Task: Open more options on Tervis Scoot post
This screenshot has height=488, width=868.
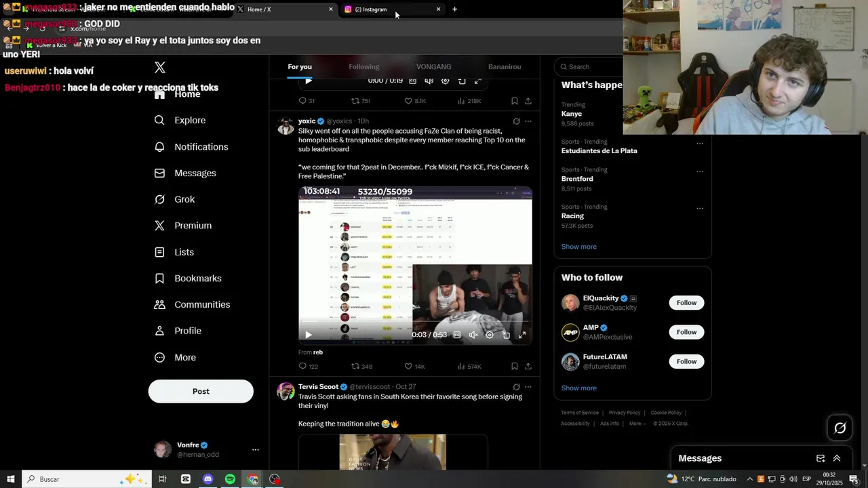Action: tap(528, 387)
